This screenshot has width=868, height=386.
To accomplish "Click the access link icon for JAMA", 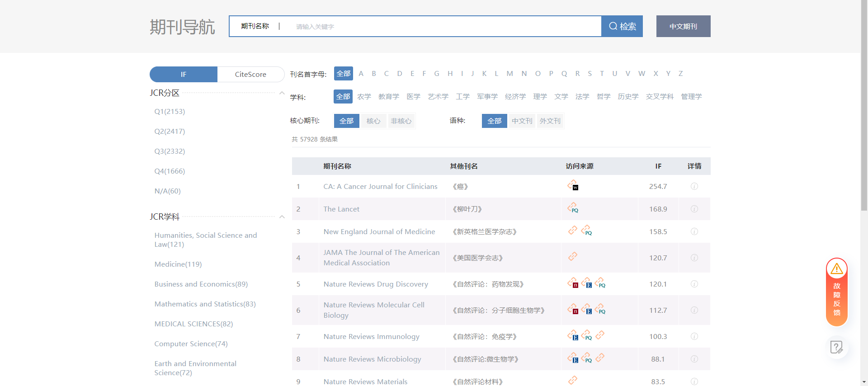I will tap(573, 256).
